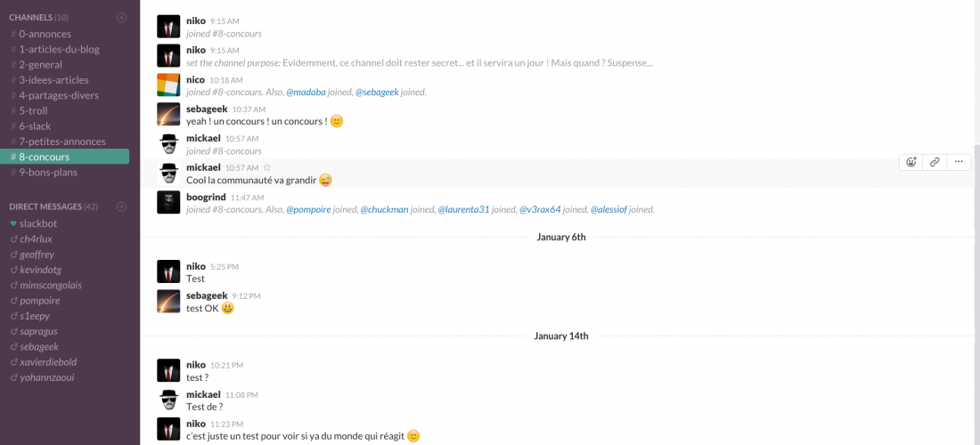Click slackbot heart status icon
This screenshot has width=980, height=445.
13,223
